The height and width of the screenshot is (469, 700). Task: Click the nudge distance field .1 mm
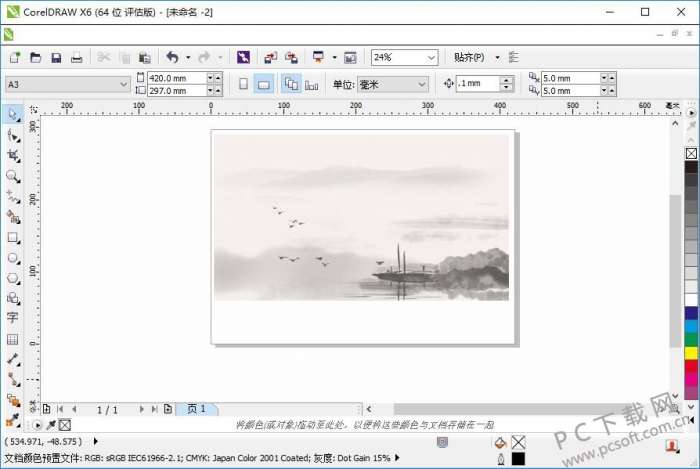(x=478, y=83)
